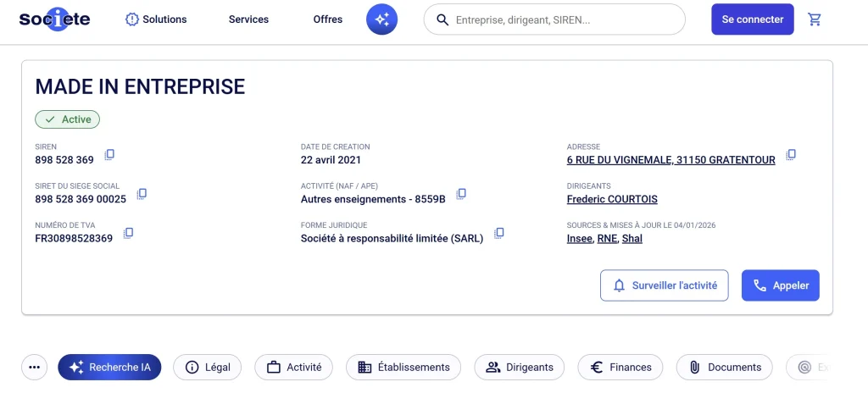868x393 pixels.
Task: Copy the forme juridique value
Action: 498,233
